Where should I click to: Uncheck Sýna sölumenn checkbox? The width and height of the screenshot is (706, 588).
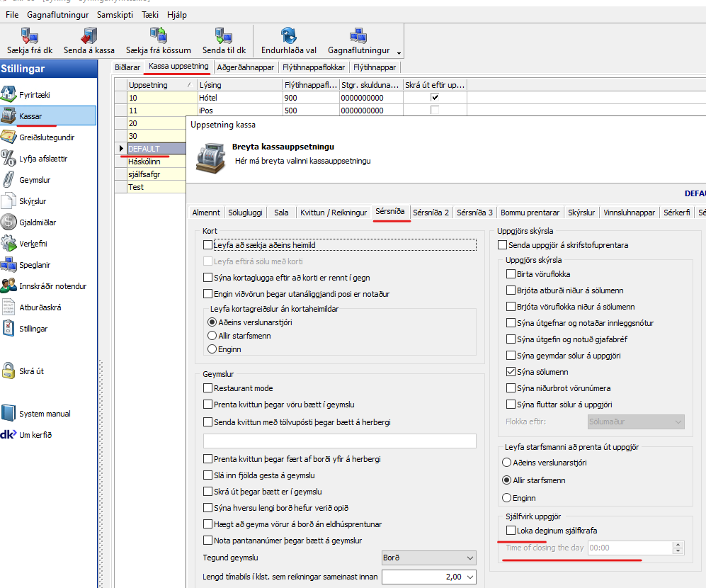pos(511,372)
